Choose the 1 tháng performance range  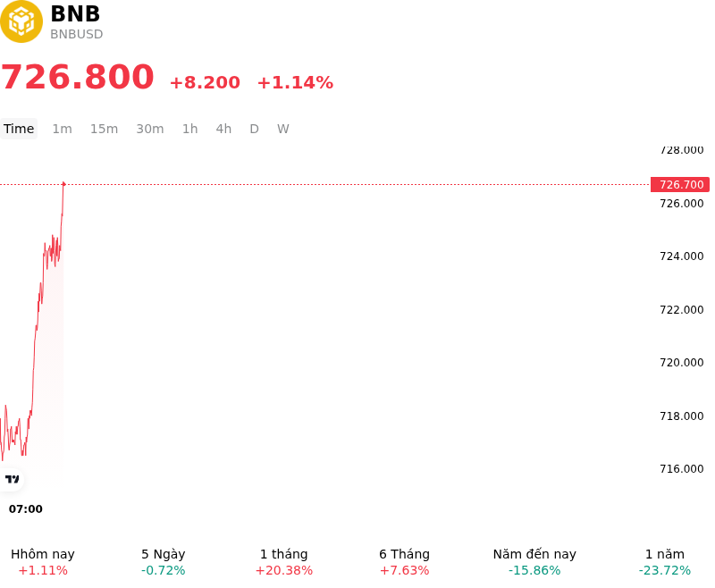[x=283, y=562]
